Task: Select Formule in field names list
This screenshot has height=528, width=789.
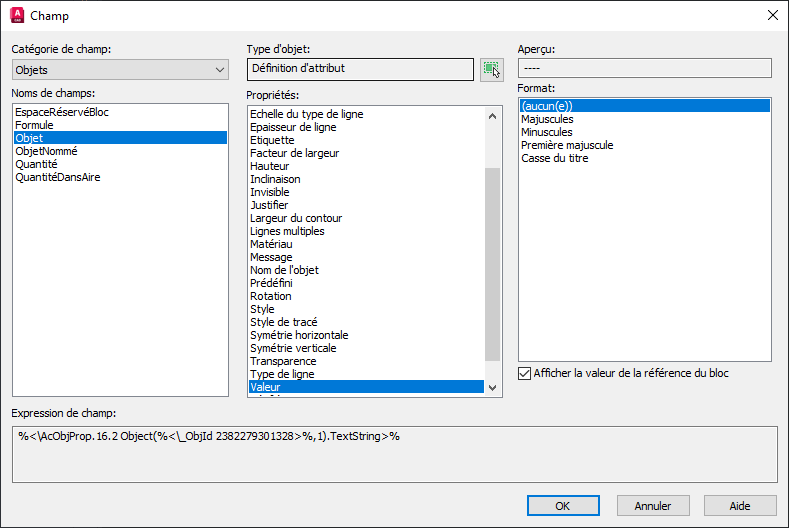Action: point(34,125)
